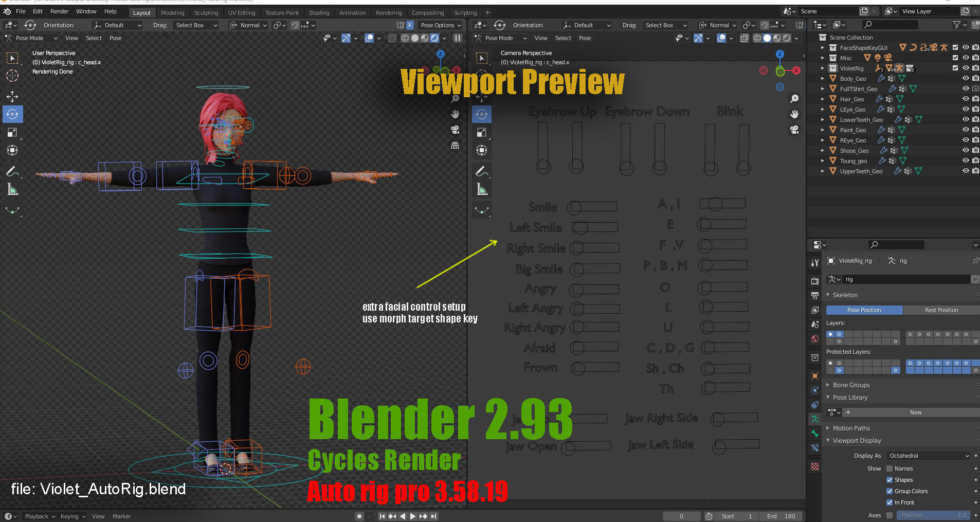
Task: Click the Rest Position button
Action: [x=941, y=310]
